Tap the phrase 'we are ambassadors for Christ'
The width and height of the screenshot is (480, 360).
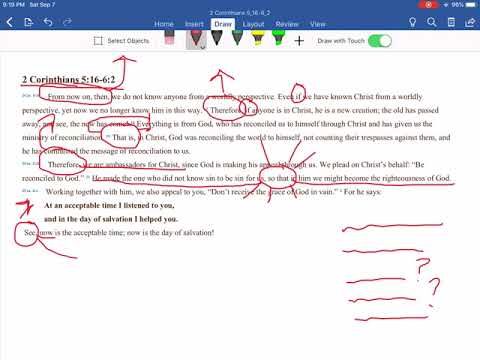tap(133, 165)
